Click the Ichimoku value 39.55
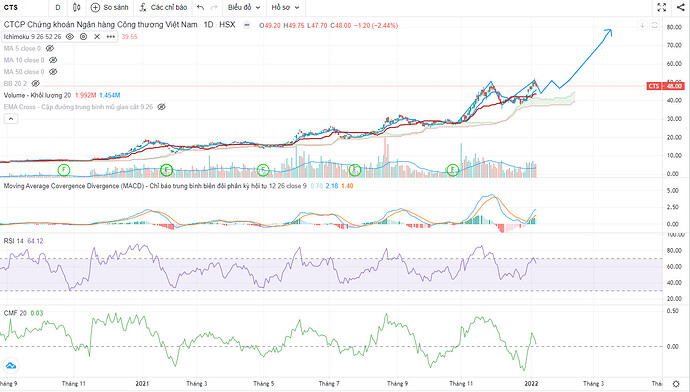 pos(129,37)
